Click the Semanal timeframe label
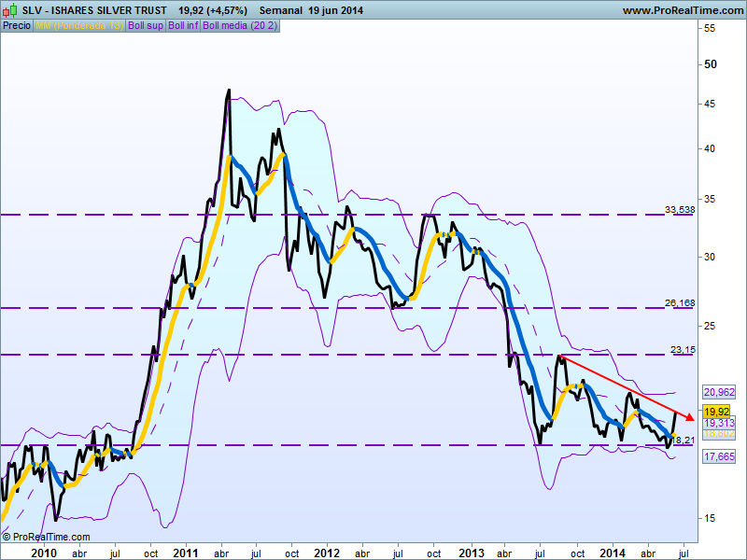Viewport: 747px width, 560px height. click(278, 10)
